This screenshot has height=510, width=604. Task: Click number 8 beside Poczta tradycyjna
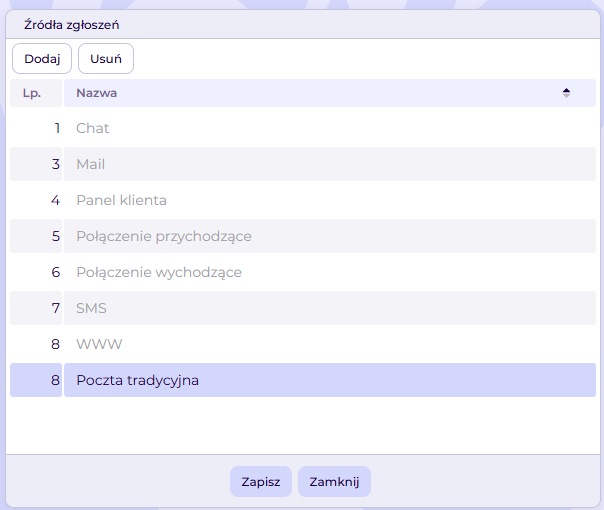pyautogui.click(x=55, y=380)
